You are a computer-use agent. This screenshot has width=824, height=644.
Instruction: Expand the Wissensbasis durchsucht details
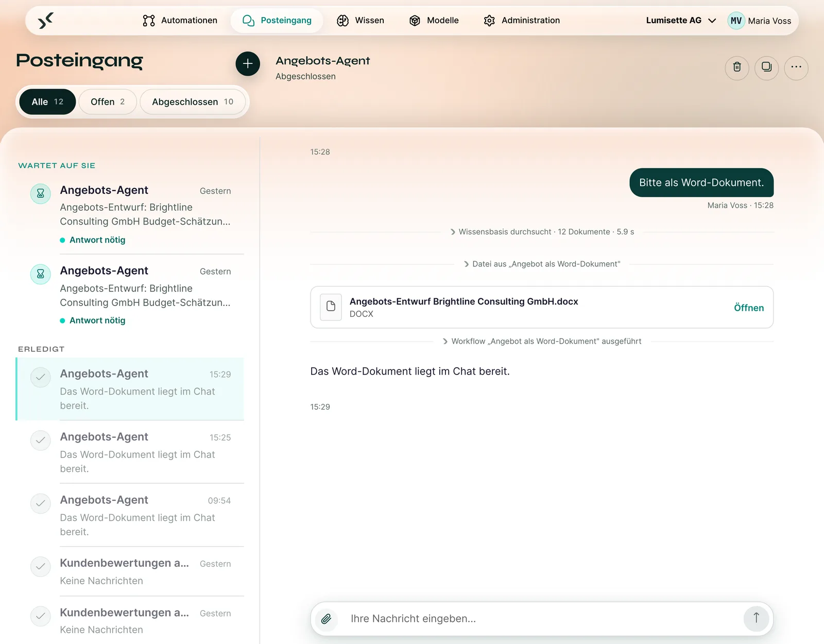point(542,232)
